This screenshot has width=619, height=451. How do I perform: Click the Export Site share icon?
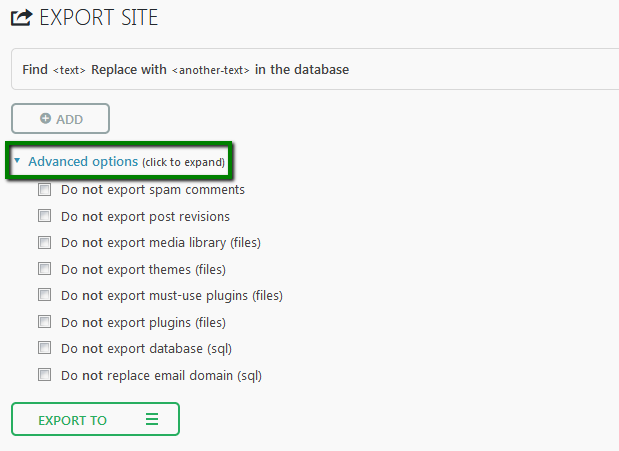(x=21, y=18)
